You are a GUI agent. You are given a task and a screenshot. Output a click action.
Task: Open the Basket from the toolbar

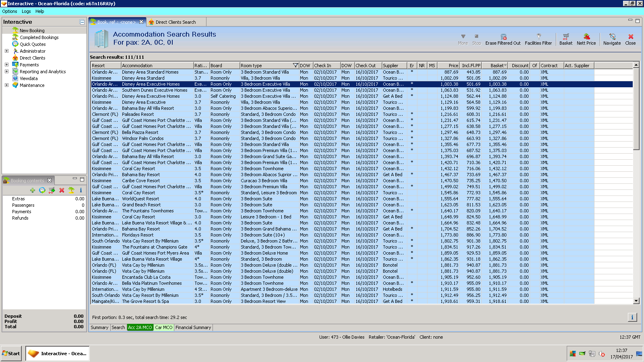[566, 37]
